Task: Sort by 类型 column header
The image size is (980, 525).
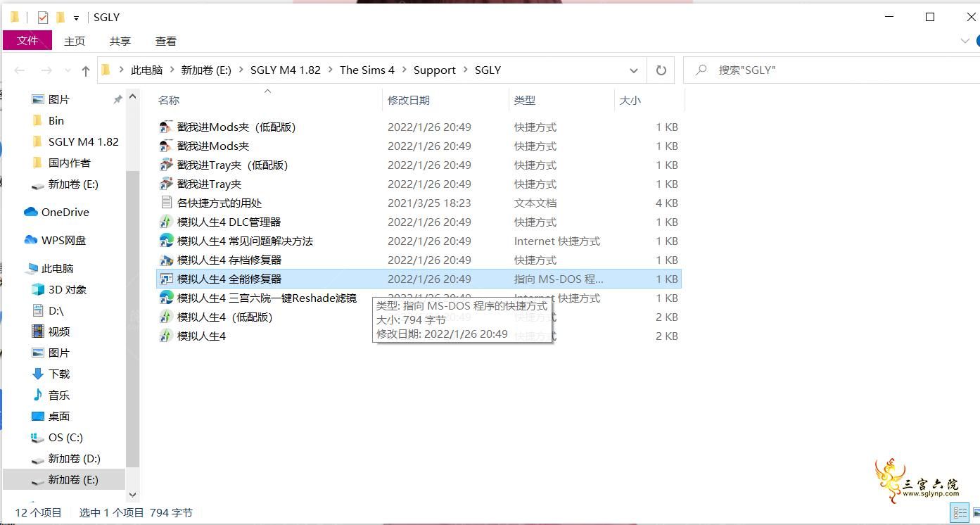Action: 525,101
